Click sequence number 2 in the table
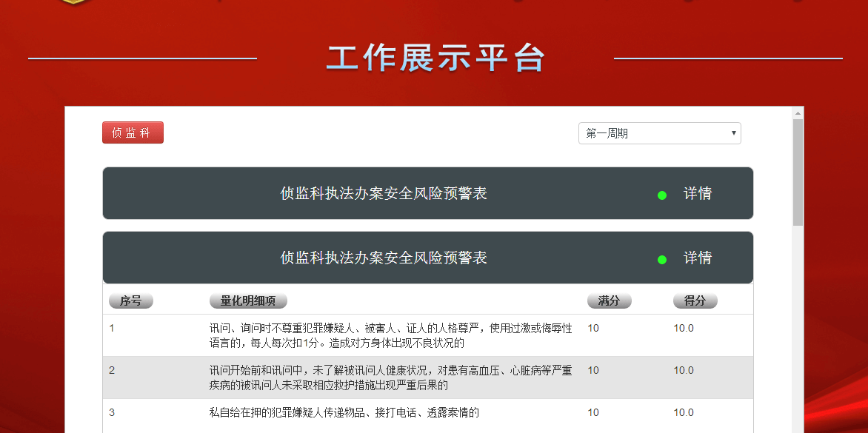The height and width of the screenshot is (433, 868). (112, 371)
